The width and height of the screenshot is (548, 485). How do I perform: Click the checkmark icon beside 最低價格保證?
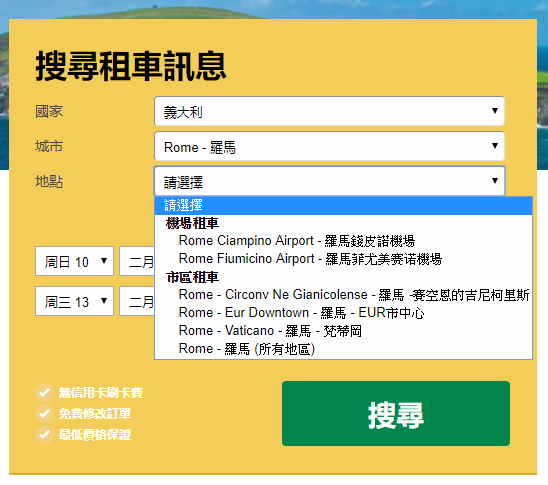[x=44, y=435]
